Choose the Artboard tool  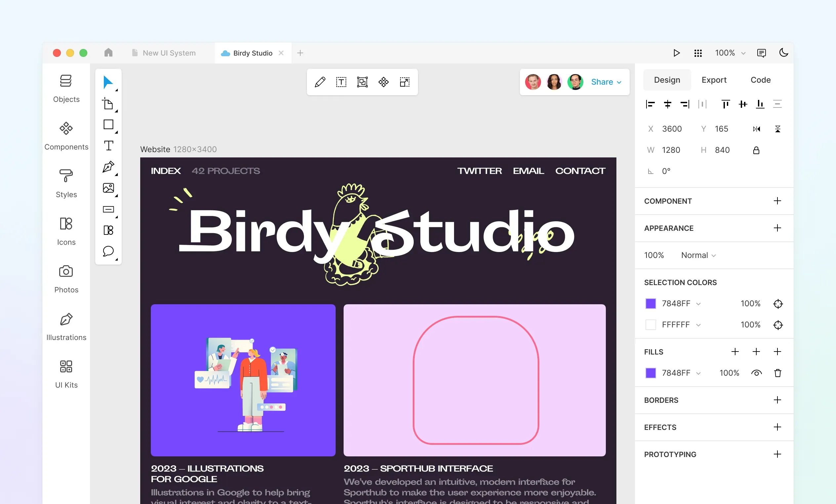[x=108, y=104]
